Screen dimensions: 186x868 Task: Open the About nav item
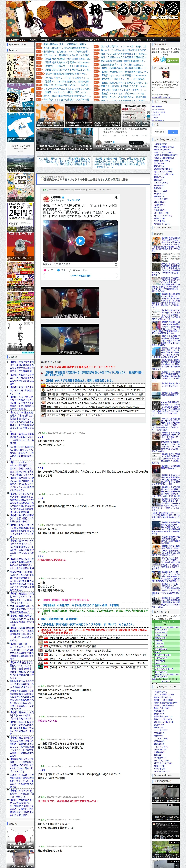pos(33,39)
